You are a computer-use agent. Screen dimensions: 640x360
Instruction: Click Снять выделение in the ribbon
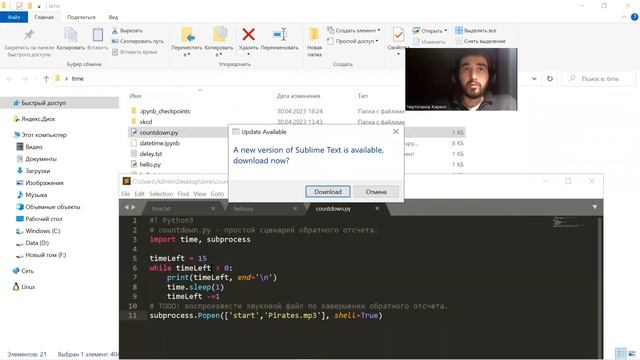[480, 41]
